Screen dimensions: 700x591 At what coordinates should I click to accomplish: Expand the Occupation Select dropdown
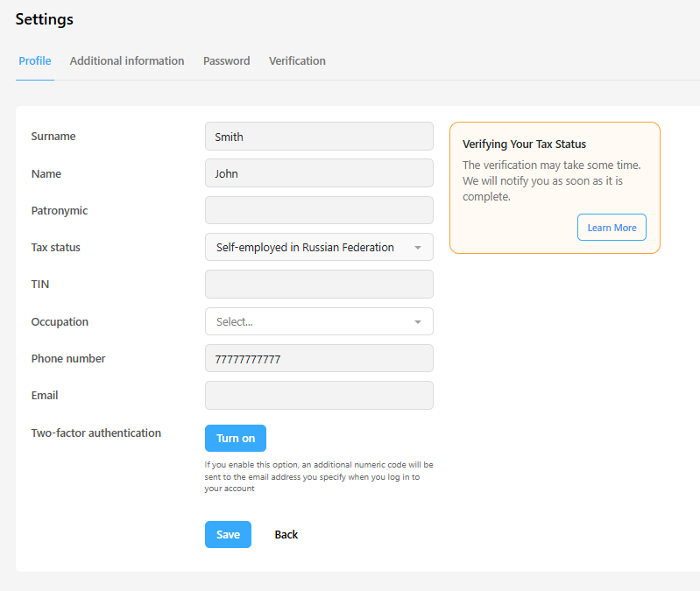[319, 321]
